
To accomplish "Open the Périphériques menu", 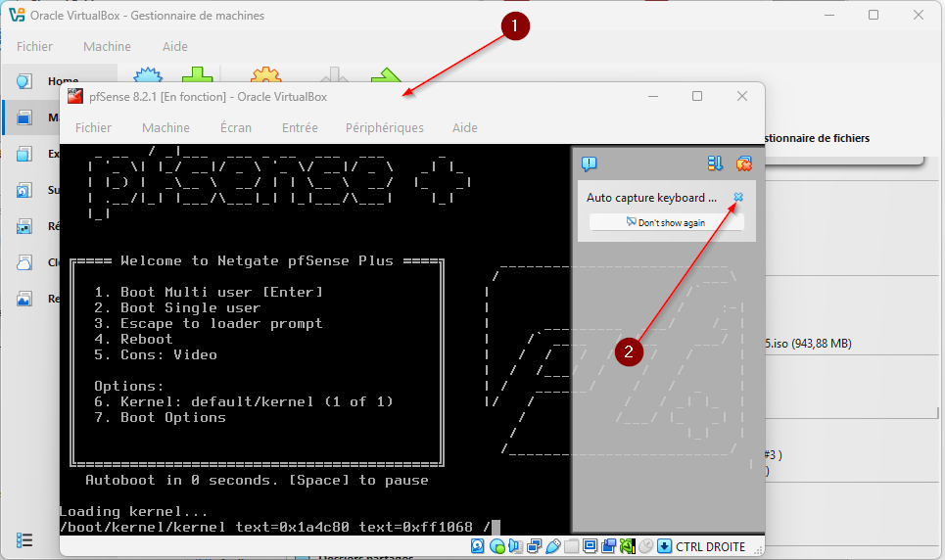I will [x=385, y=127].
